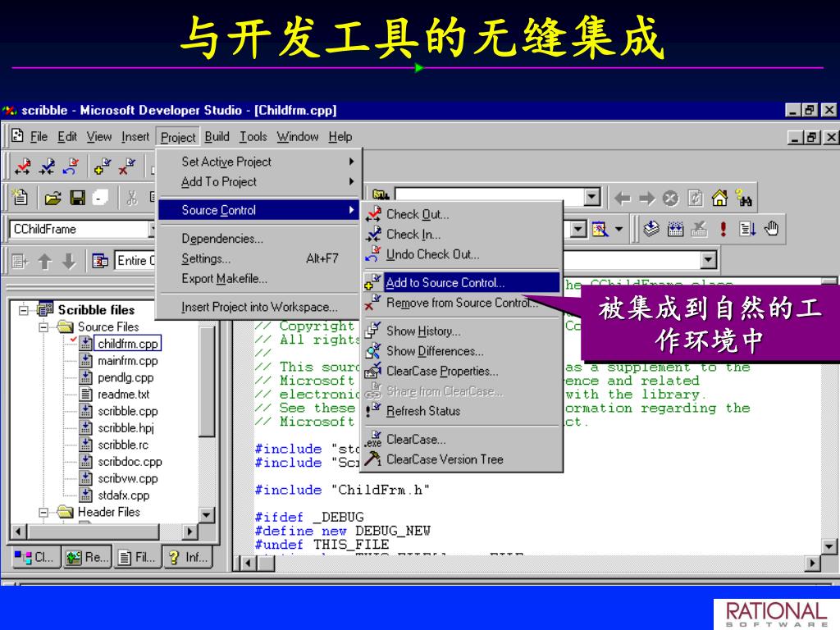Click the breakpoint hand icon

771,229
